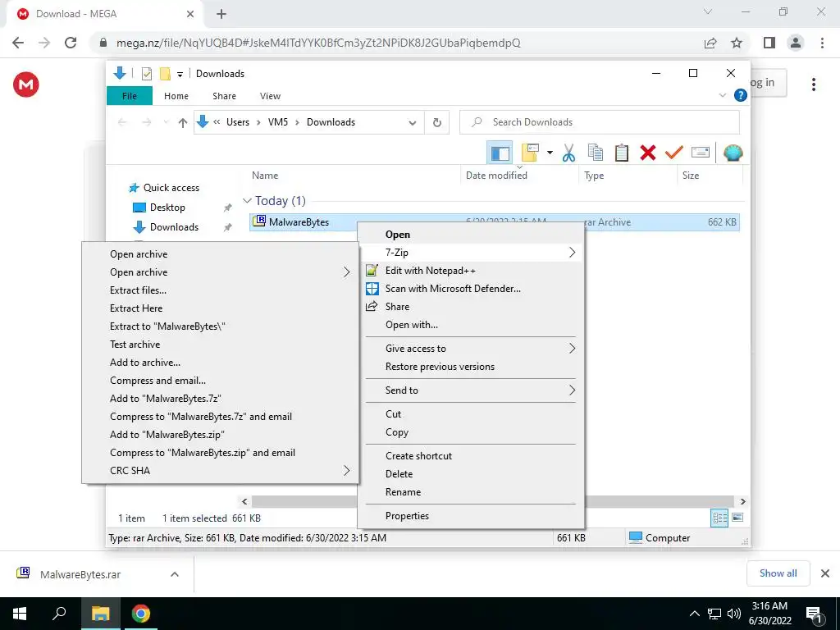This screenshot has width=840, height=630.
Task: Expand the Send to submenu
Action: [572, 390]
